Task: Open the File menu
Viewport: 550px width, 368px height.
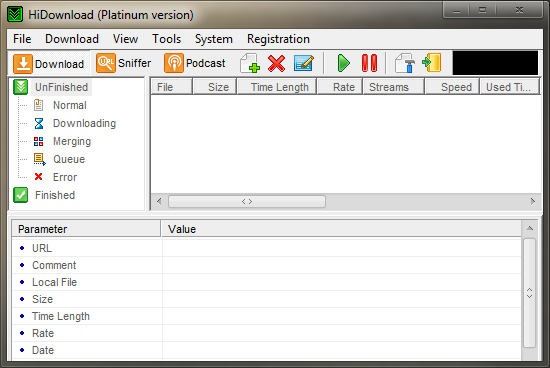Action: 22,39
